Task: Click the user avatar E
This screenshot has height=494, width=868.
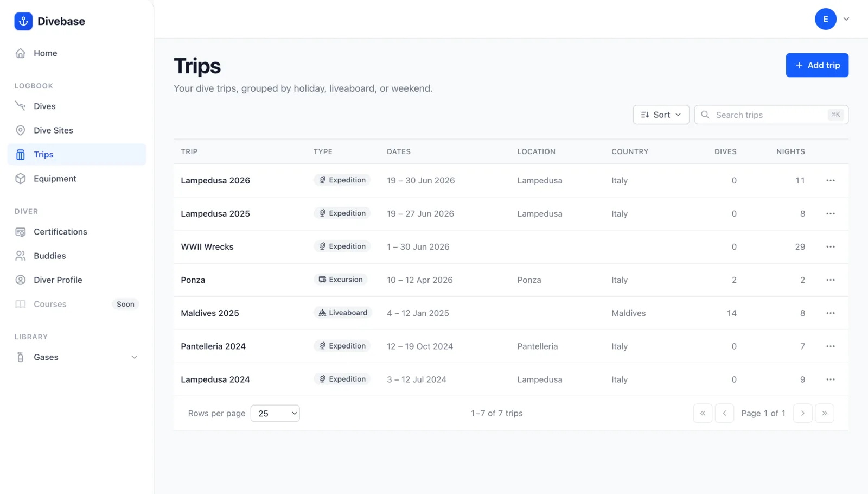Action: click(x=826, y=19)
